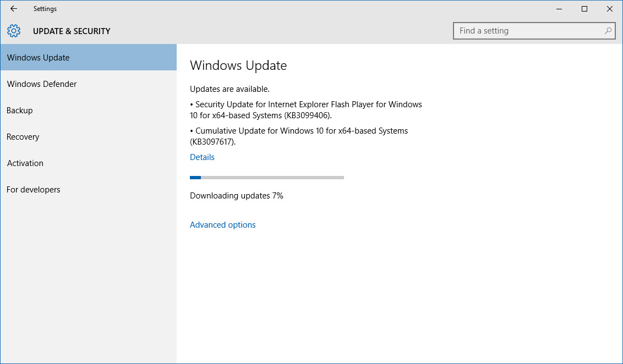Maximize the Settings window
Screen dimensions: 623x364
pos(584,9)
